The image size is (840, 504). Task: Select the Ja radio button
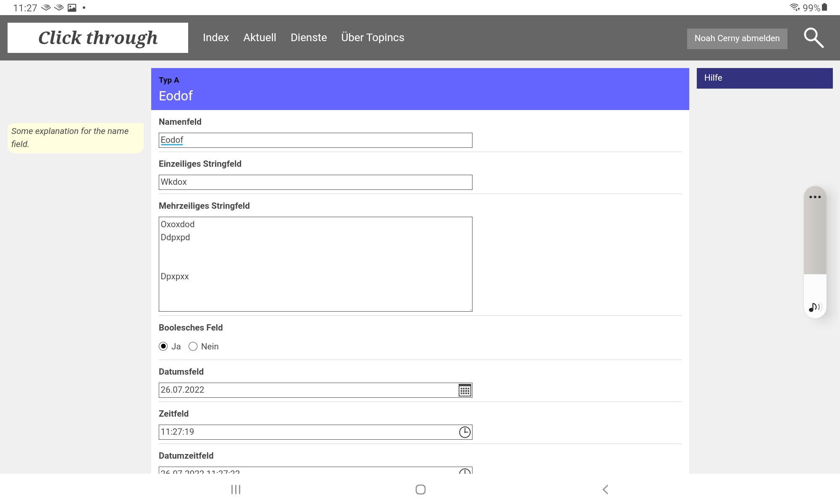tap(163, 346)
